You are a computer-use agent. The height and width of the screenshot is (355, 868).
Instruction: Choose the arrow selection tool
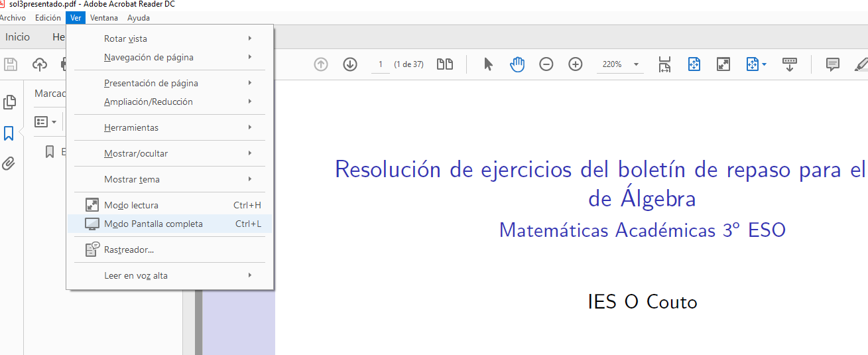489,64
